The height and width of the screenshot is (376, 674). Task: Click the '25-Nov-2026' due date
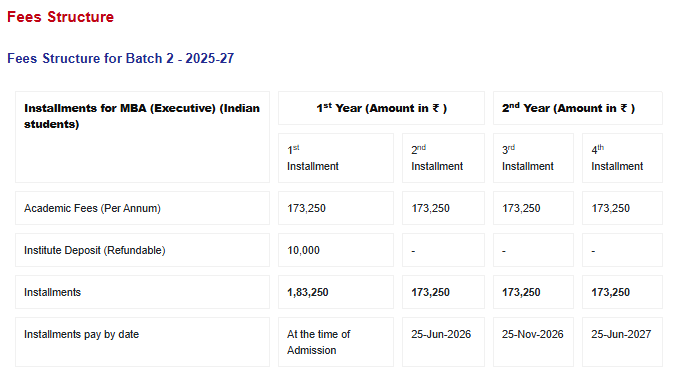533,334
